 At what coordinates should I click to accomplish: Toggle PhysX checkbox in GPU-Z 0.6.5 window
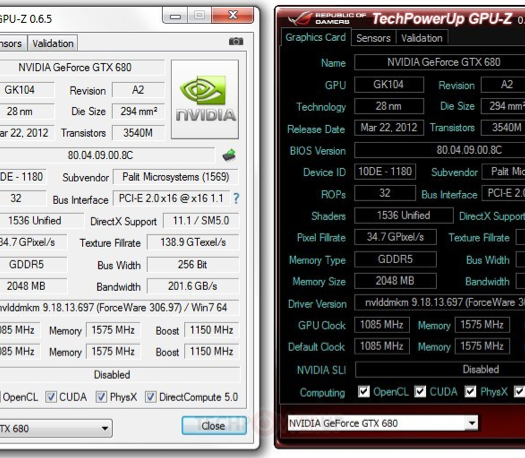point(101,397)
